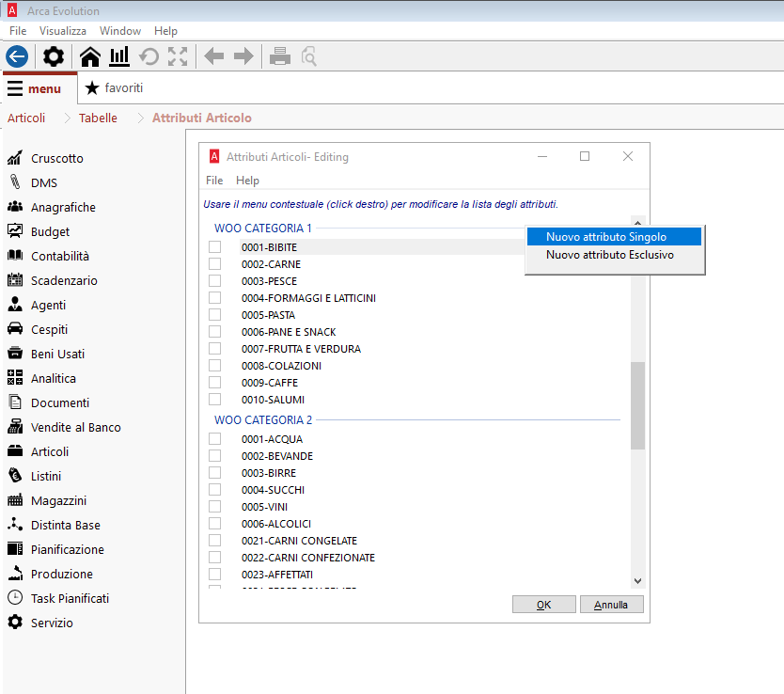Viewport: 784px width, 694px height.
Task: Open settings gear in the toolbar
Action: click(55, 56)
